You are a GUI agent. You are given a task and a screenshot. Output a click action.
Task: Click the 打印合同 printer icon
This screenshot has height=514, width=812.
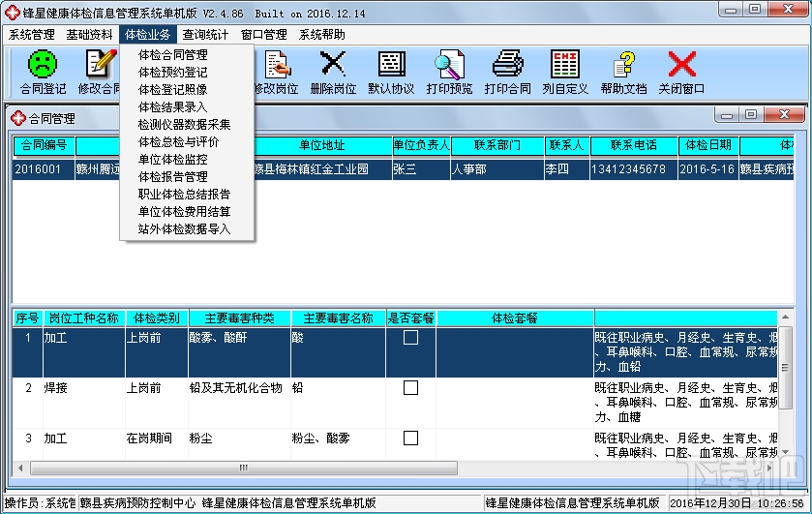(x=507, y=64)
